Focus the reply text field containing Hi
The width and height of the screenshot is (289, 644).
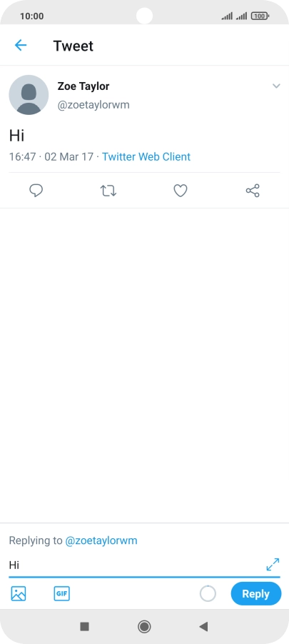(x=136, y=565)
